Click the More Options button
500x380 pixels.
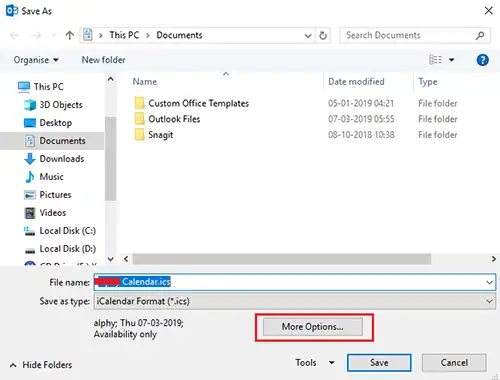coord(313,327)
